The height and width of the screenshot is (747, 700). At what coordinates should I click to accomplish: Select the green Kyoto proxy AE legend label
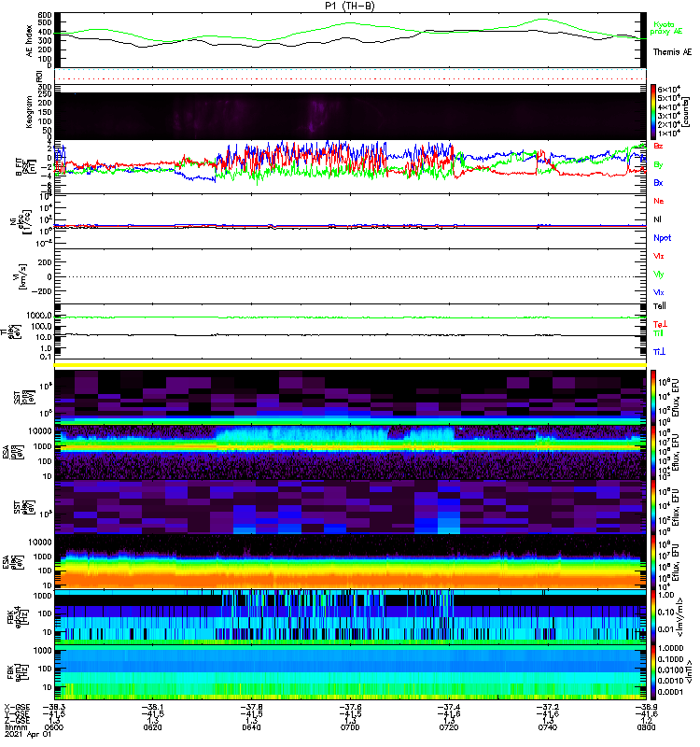point(666,28)
